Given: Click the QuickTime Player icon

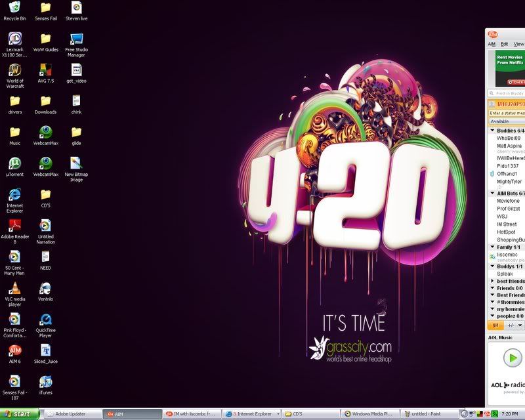Looking at the screenshot, I should coord(45,320).
